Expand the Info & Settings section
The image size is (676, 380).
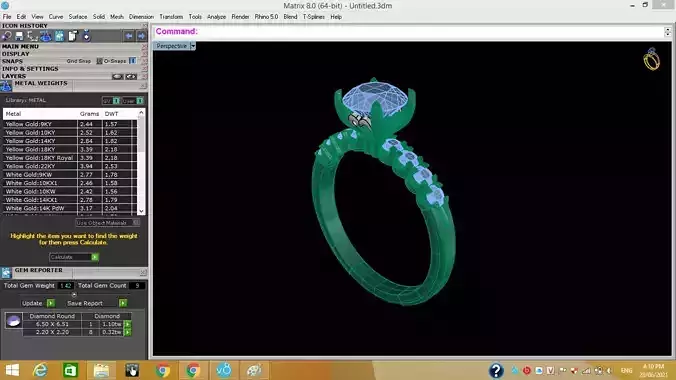tap(30, 69)
